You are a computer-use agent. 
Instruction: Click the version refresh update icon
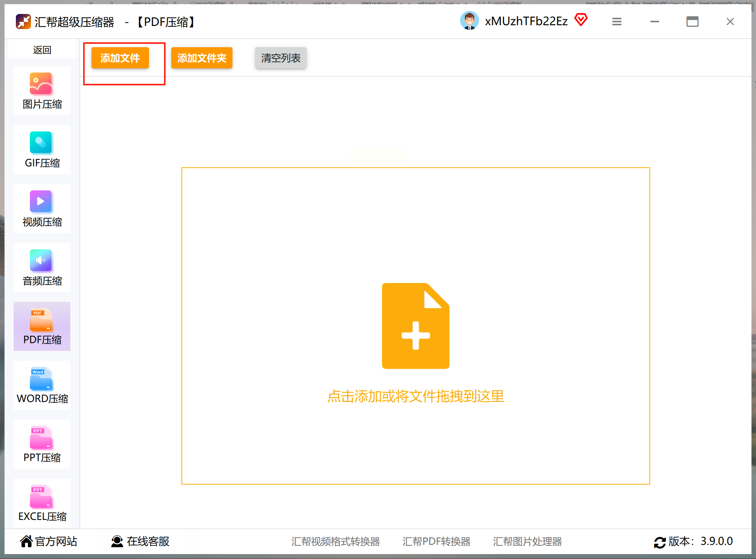pos(660,542)
